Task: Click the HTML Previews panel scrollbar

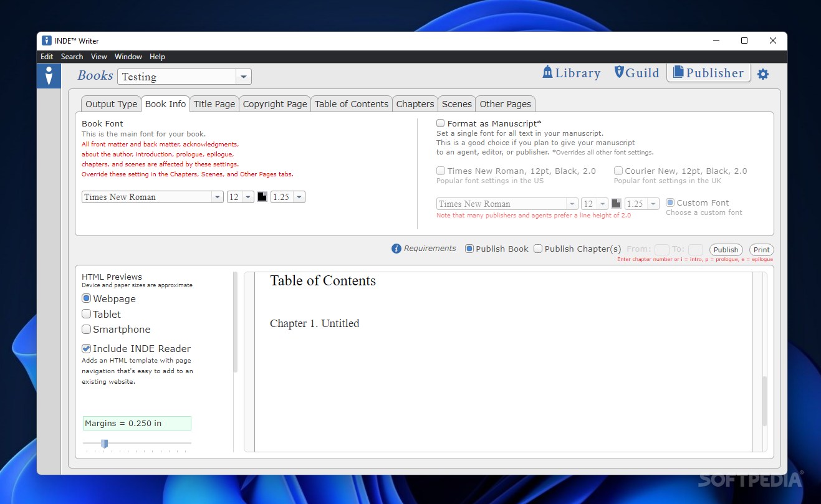Action: pos(235,322)
